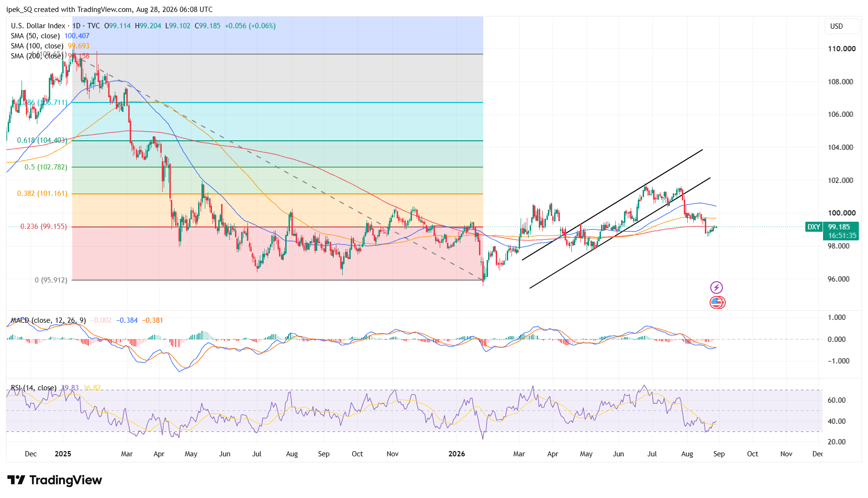The height and width of the screenshot is (498, 868).
Task: Click the MACD axis label −1.000
Action: pos(839,361)
